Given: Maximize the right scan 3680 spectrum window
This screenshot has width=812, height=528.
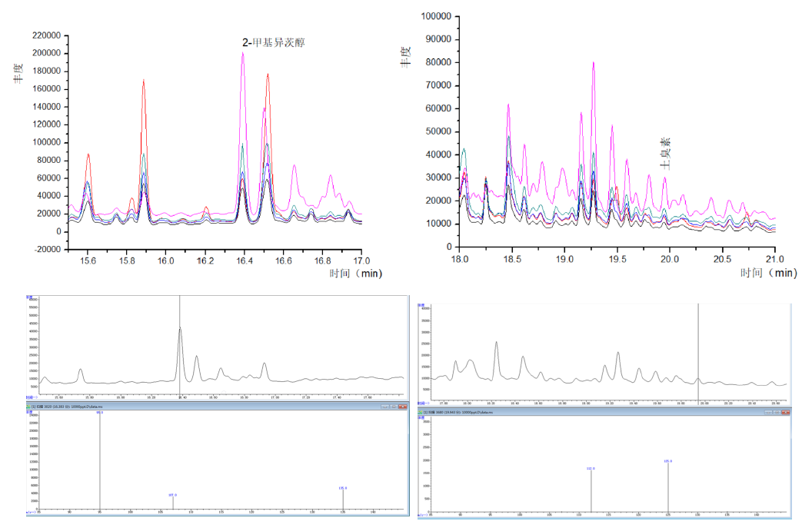Looking at the screenshot, I should coord(775,413).
